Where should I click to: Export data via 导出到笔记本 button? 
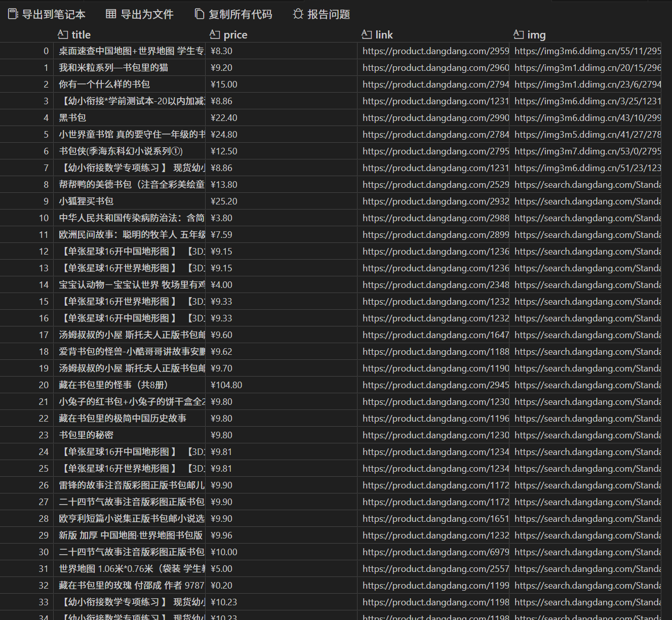point(47,14)
